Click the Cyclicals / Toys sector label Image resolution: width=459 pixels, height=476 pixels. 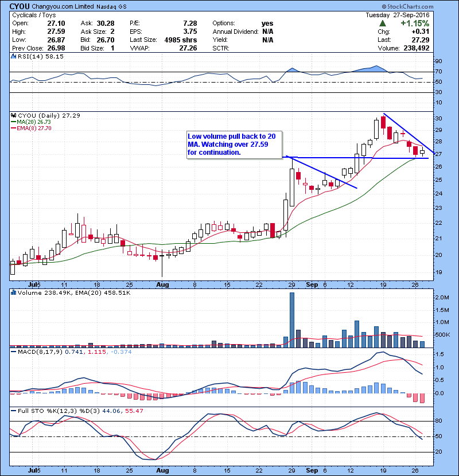point(34,15)
